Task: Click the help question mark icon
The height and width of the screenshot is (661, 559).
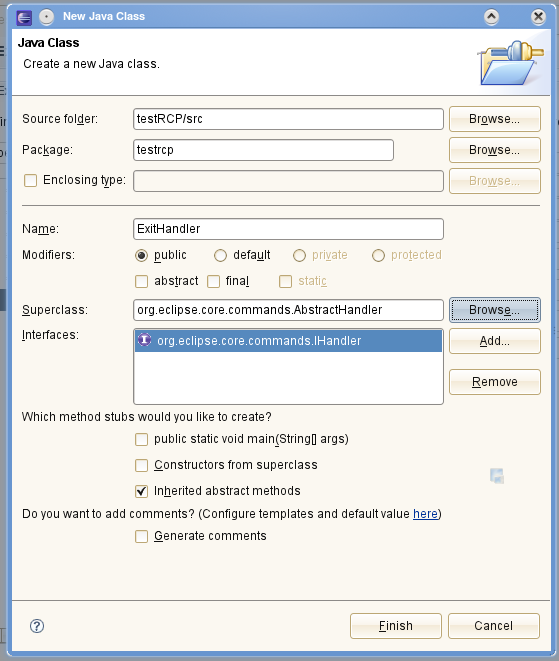Action: [37, 626]
